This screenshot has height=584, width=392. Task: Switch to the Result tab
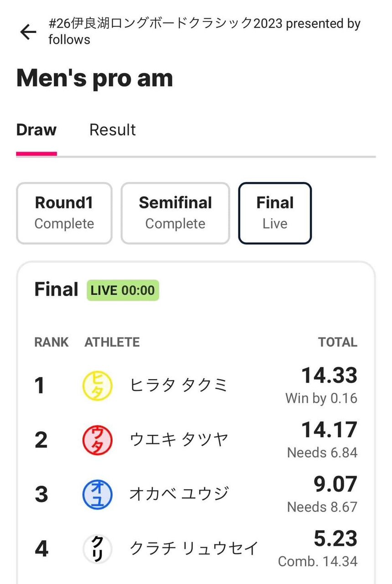coord(113,130)
